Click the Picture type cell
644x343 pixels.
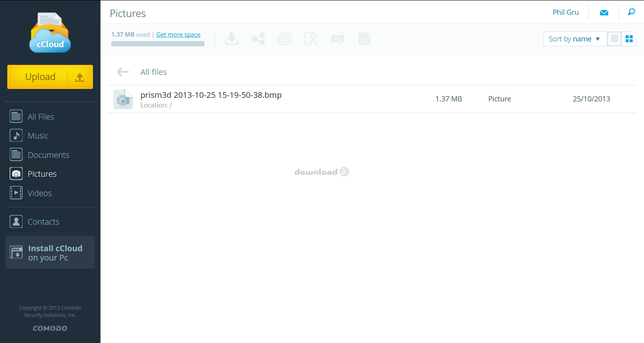pos(500,99)
